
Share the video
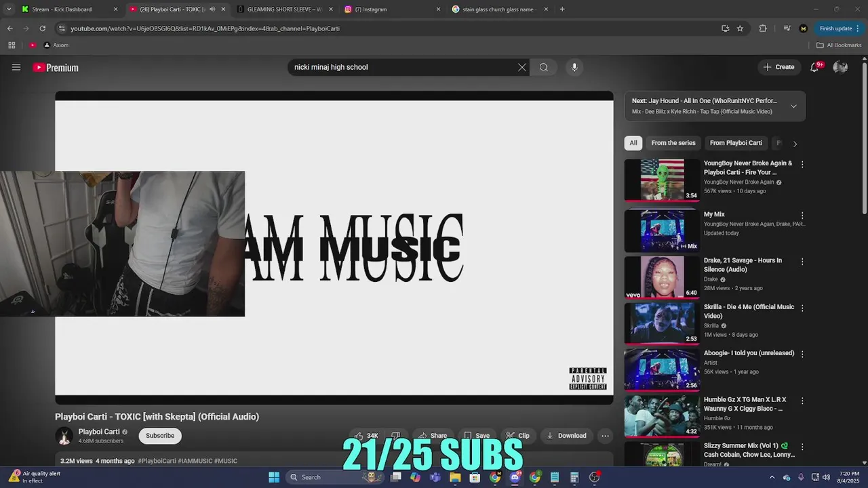(432, 436)
